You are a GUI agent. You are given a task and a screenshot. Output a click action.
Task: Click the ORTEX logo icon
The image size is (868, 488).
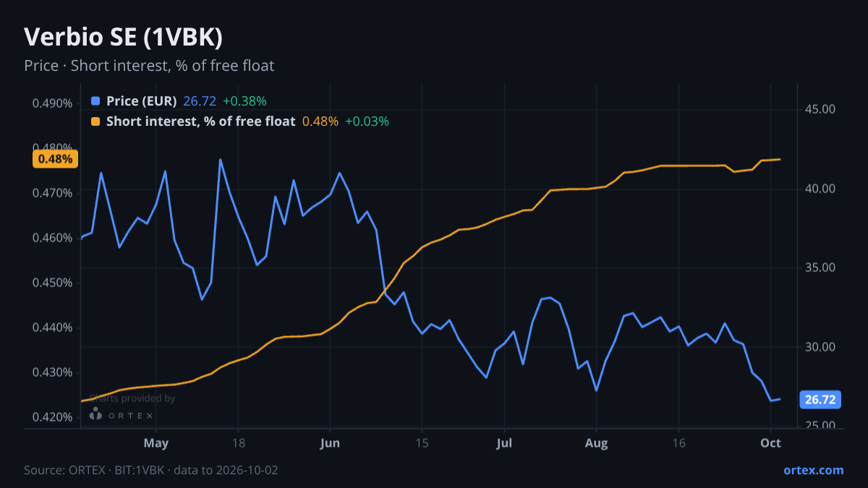(x=95, y=414)
